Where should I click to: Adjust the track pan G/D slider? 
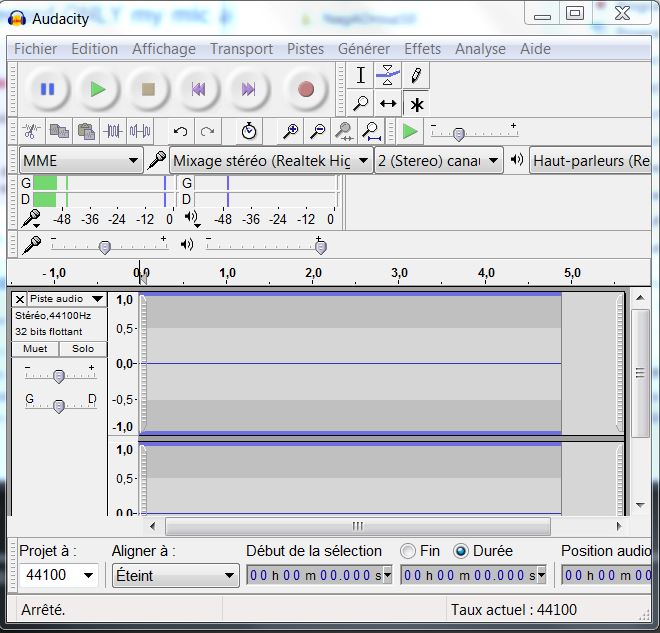[x=59, y=406]
